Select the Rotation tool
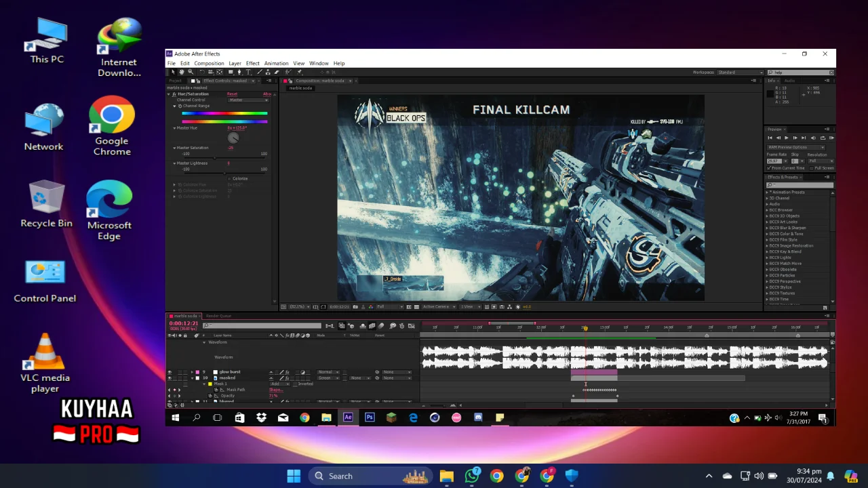The height and width of the screenshot is (488, 868). (x=202, y=73)
